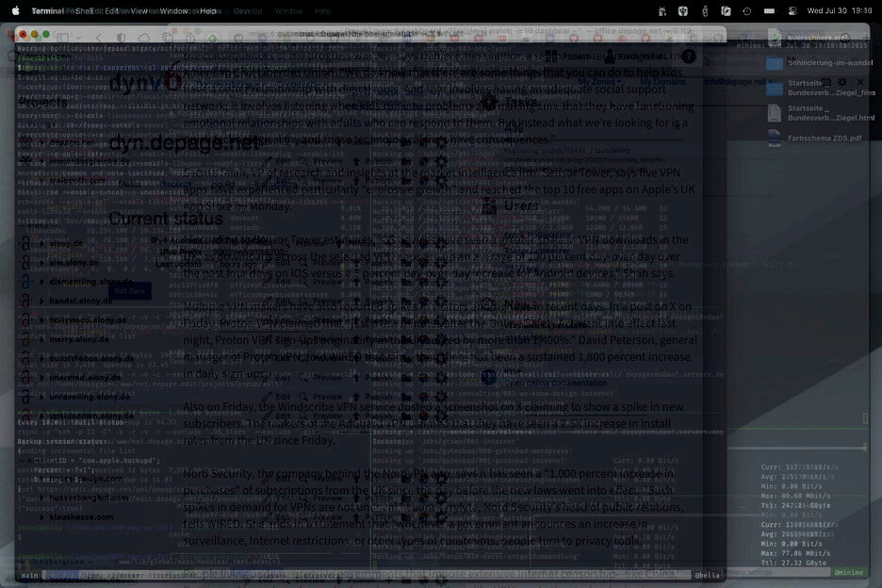Open the My Domains link
Viewport: 882px width, 588px height.
tap(662, 82)
